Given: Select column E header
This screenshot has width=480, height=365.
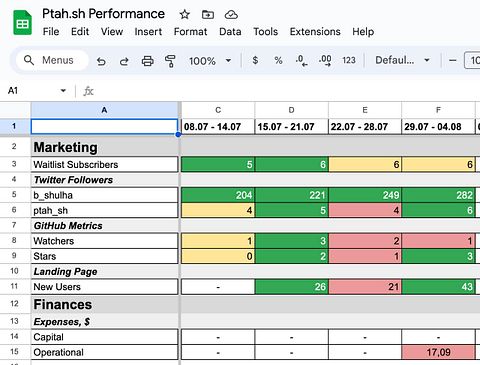Looking at the screenshot, I should (365, 110).
